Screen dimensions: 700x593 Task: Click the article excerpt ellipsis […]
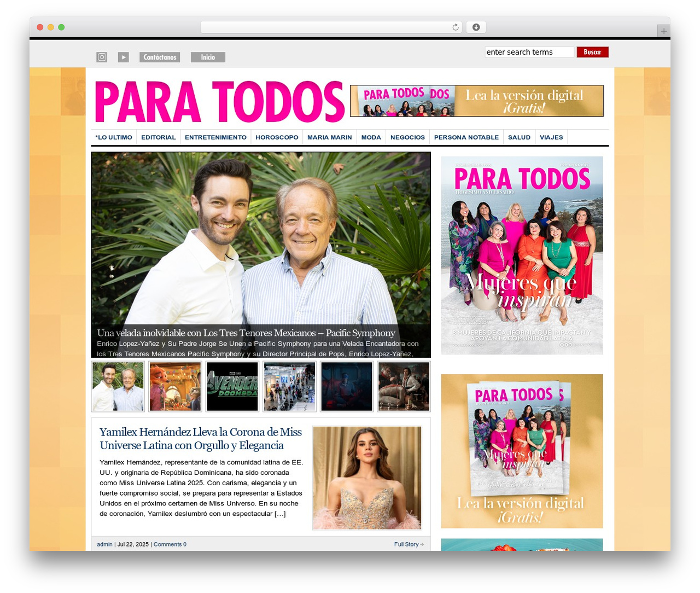coord(280,514)
